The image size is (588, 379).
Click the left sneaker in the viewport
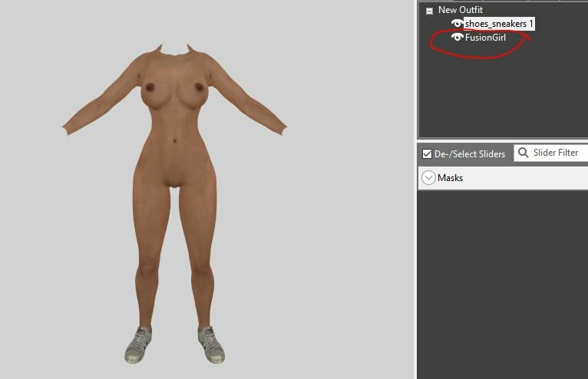(138, 345)
